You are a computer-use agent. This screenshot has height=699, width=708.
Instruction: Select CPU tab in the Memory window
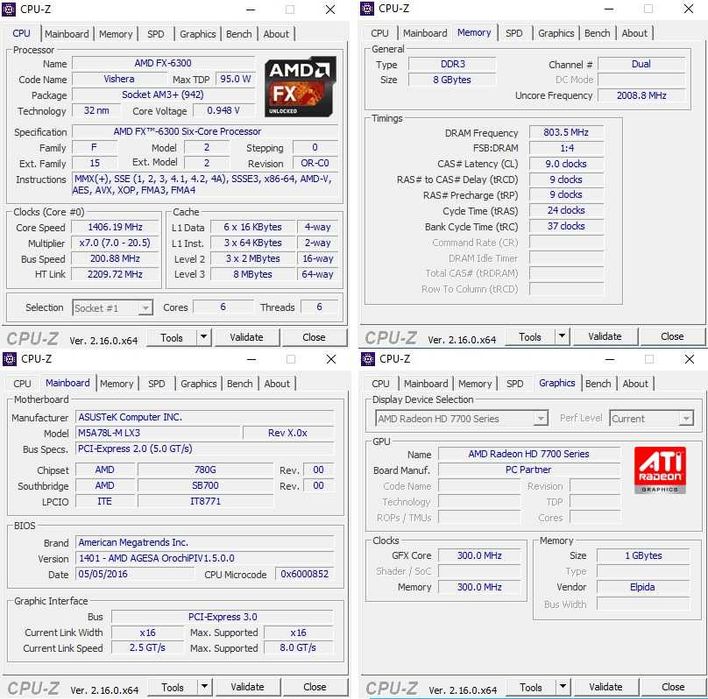(380, 33)
